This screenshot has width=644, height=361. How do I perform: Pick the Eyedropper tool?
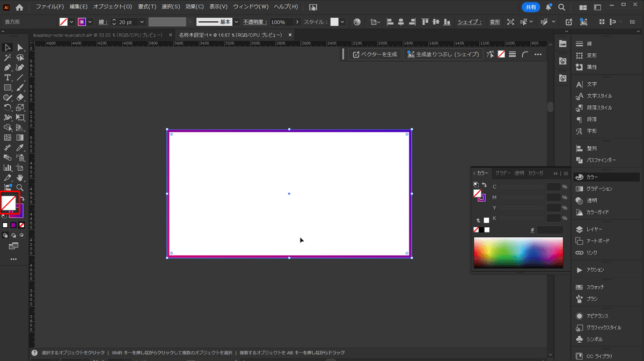point(20,147)
